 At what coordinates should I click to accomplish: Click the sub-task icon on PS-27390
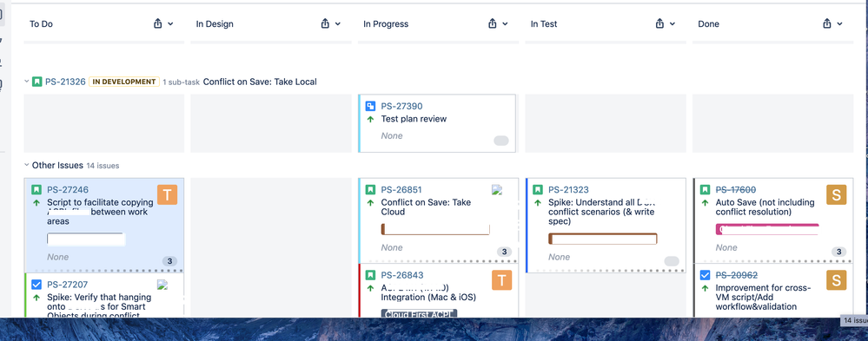(370, 106)
